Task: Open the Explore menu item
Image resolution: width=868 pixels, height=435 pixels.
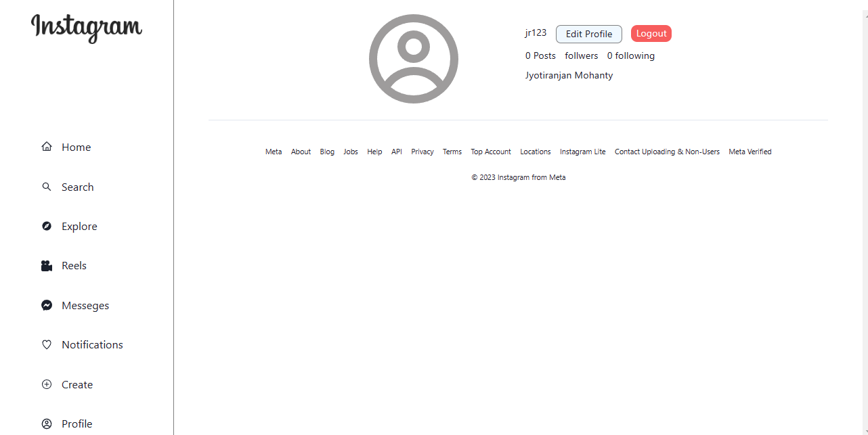Action: [79, 226]
